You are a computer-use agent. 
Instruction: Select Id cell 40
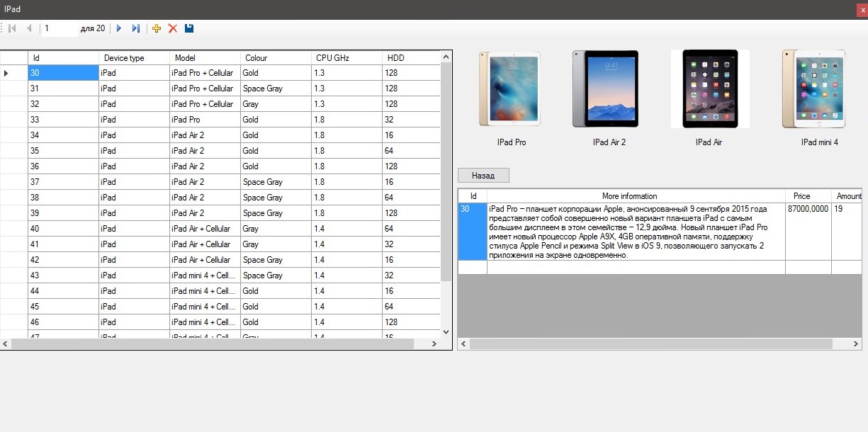(x=63, y=229)
